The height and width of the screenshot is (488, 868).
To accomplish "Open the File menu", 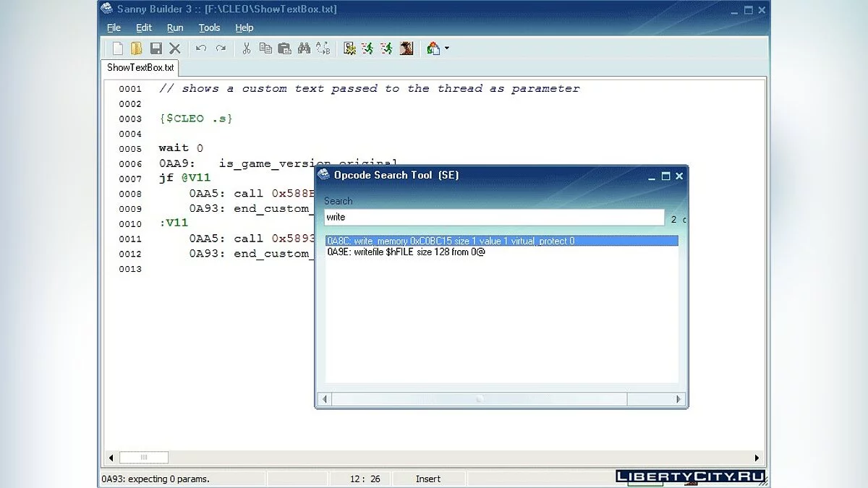I will click(114, 27).
